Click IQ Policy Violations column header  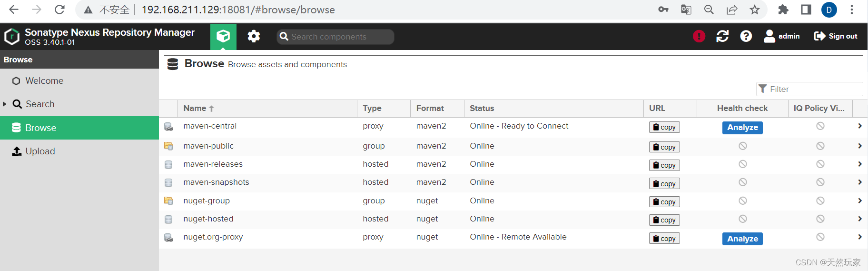pos(820,108)
